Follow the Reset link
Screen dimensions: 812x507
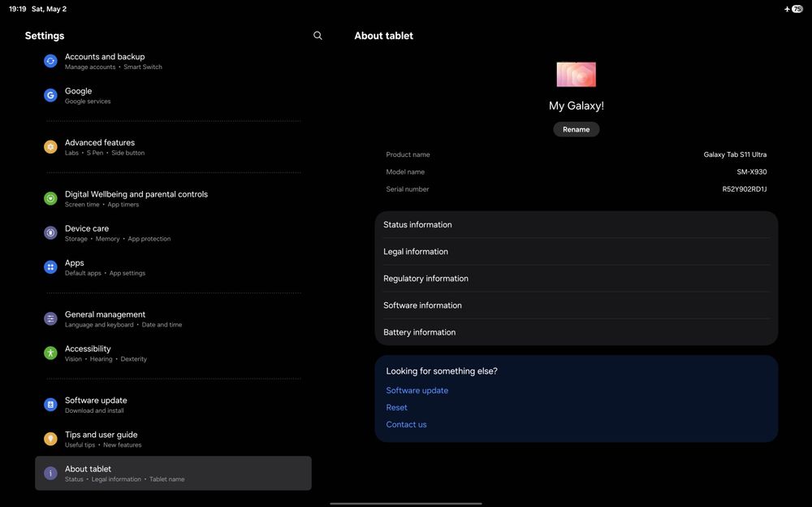point(396,407)
